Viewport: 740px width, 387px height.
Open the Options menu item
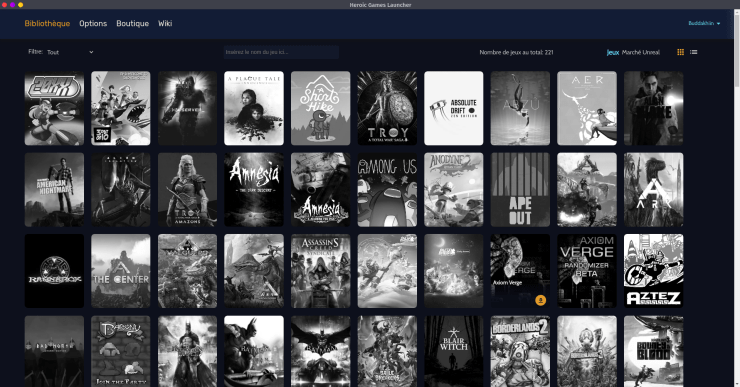(93, 23)
